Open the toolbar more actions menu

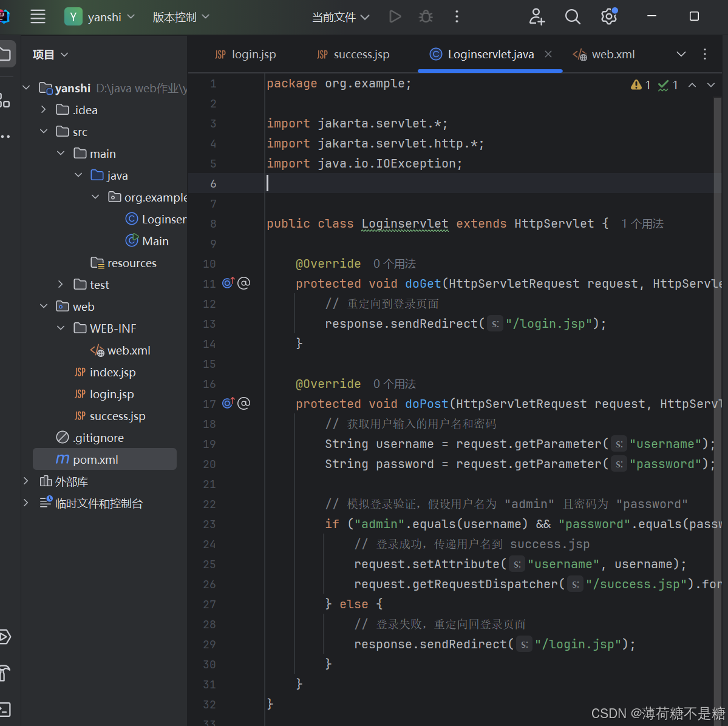457,17
